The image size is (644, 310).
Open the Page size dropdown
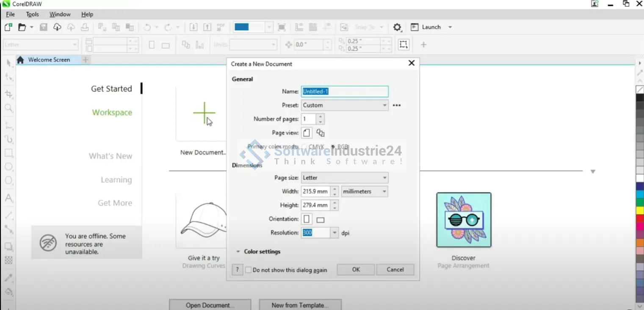[x=345, y=178]
